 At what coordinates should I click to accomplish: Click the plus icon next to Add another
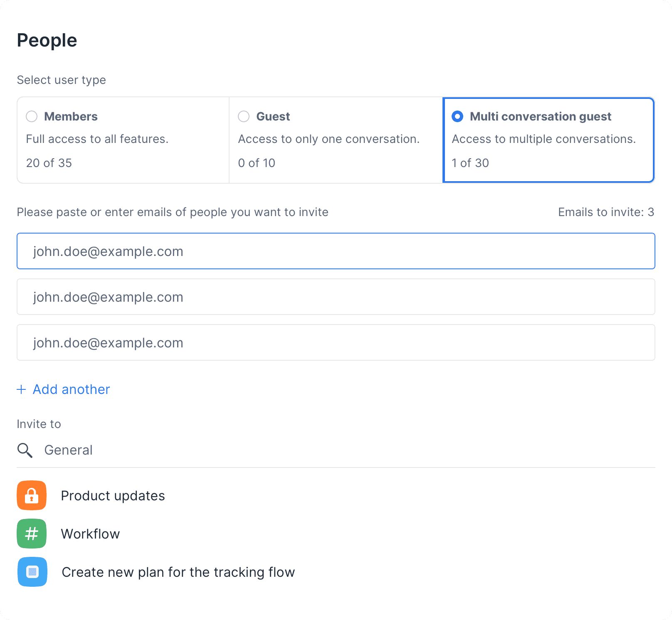[21, 389]
